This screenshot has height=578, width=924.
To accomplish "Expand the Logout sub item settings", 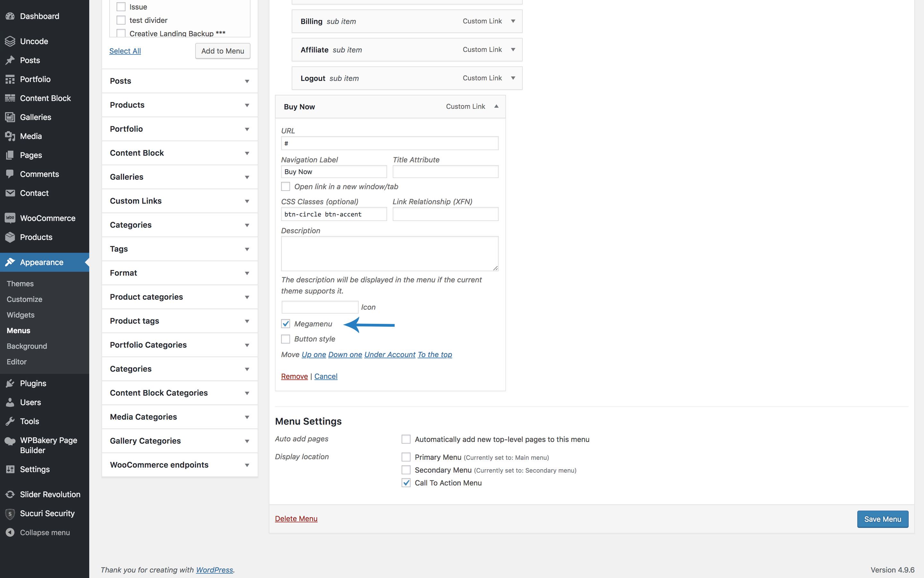I will pos(513,78).
